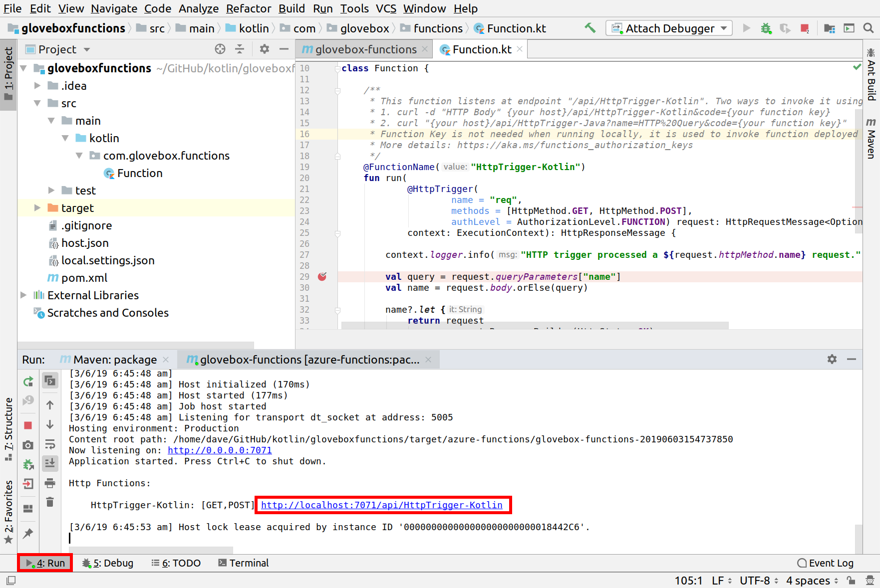Toggle Scroll to End in Run console

click(x=50, y=463)
